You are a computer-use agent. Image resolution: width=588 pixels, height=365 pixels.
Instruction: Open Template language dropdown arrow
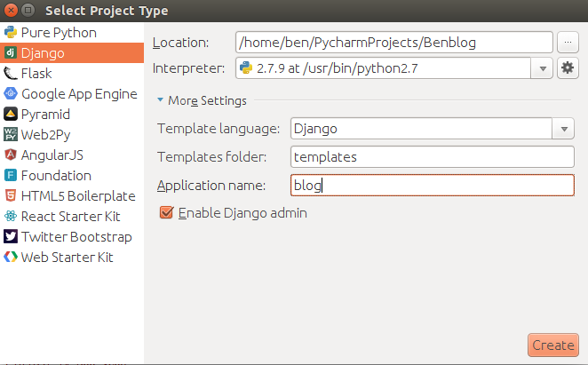click(x=563, y=129)
